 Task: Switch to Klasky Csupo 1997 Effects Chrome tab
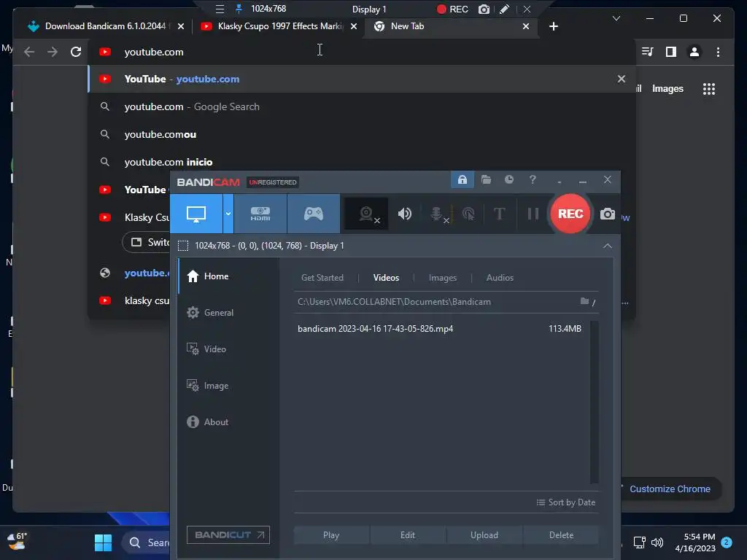coord(279,26)
